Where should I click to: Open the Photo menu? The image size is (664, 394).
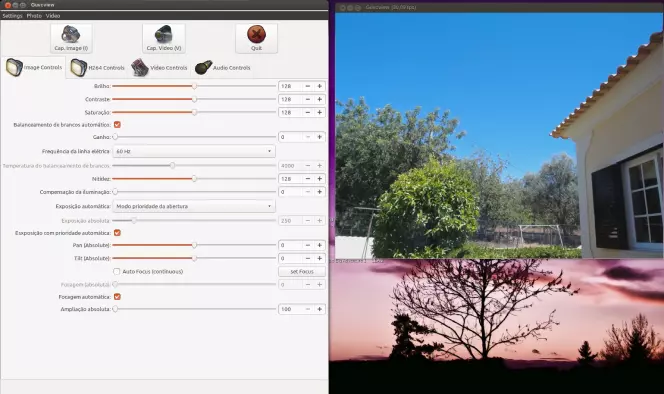(x=34, y=16)
